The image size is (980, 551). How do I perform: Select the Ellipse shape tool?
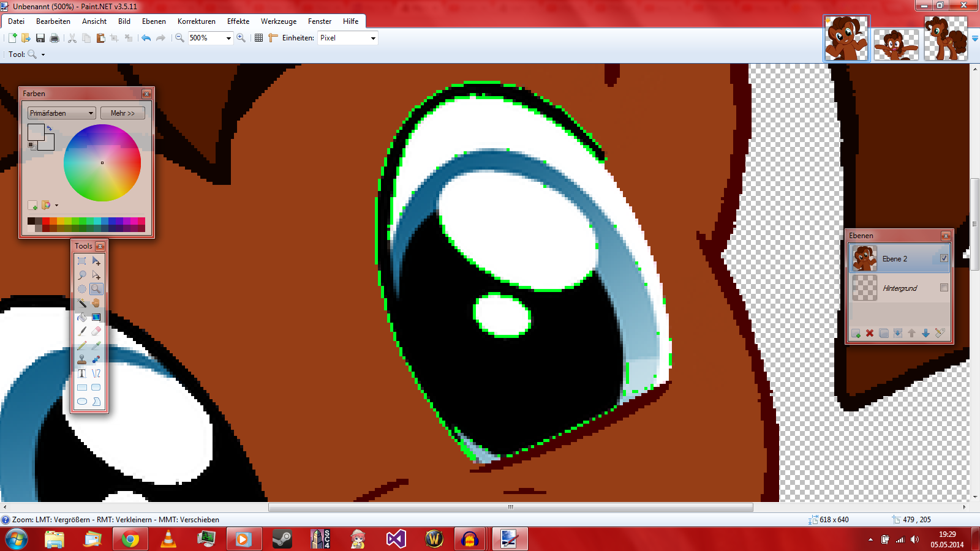point(82,402)
